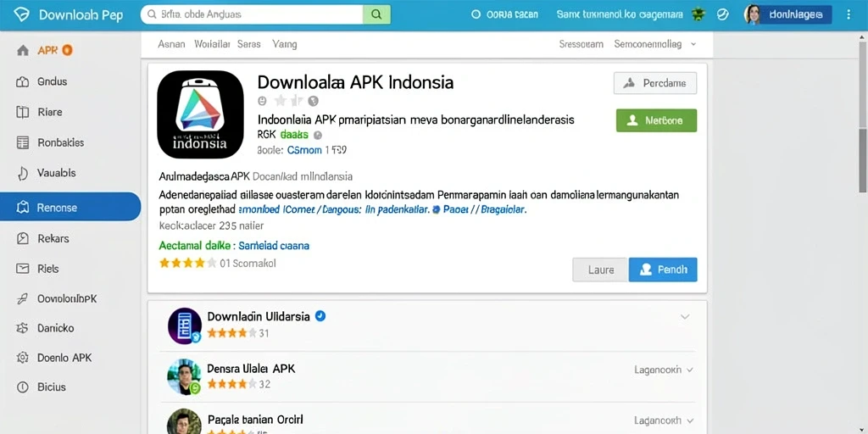868x434 pixels.
Task: Click the Laure button
Action: click(x=601, y=270)
